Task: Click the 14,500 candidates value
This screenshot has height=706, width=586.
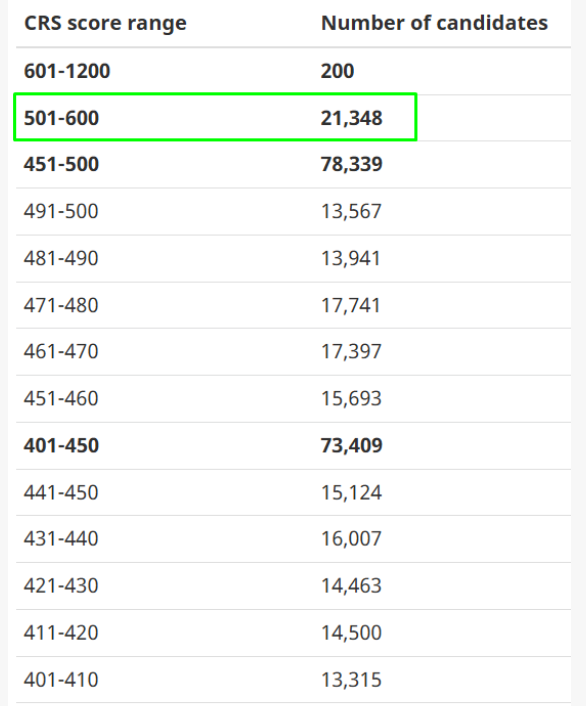Action: pyautogui.click(x=351, y=633)
